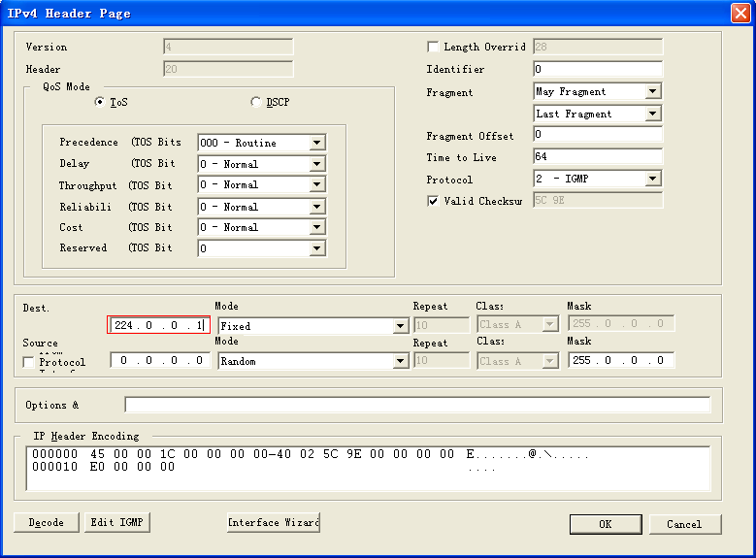Image resolution: width=756 pixels, height=558 pixels.
Task: Enable the Length Override checkbox
Action: pyautogui.click(x=433, y=47)
